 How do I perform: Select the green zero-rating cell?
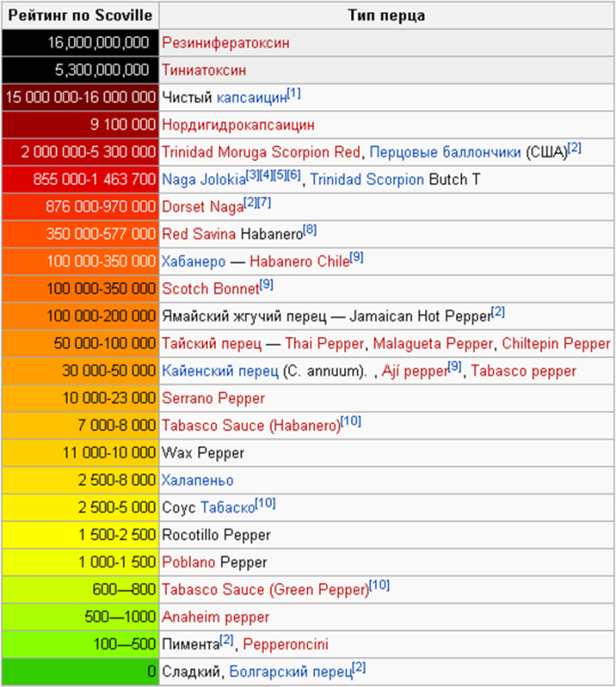point(80,672)
